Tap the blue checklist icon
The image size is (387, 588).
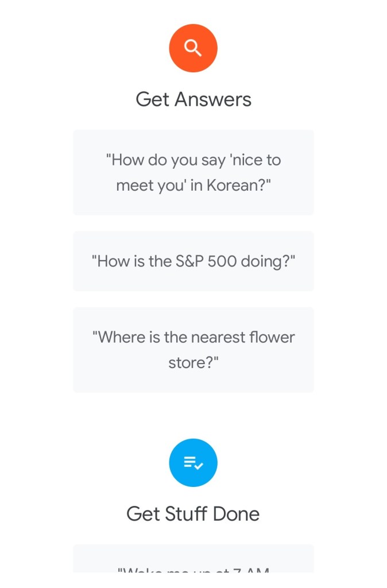193,462
